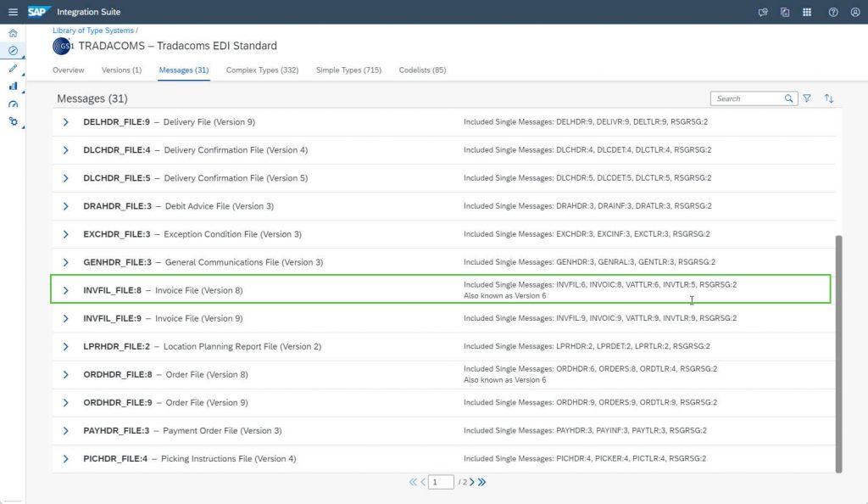This screenshot has width=868, height=504.
Task: Open the Settings gear sidebar icon
Action: click(13, 121)
